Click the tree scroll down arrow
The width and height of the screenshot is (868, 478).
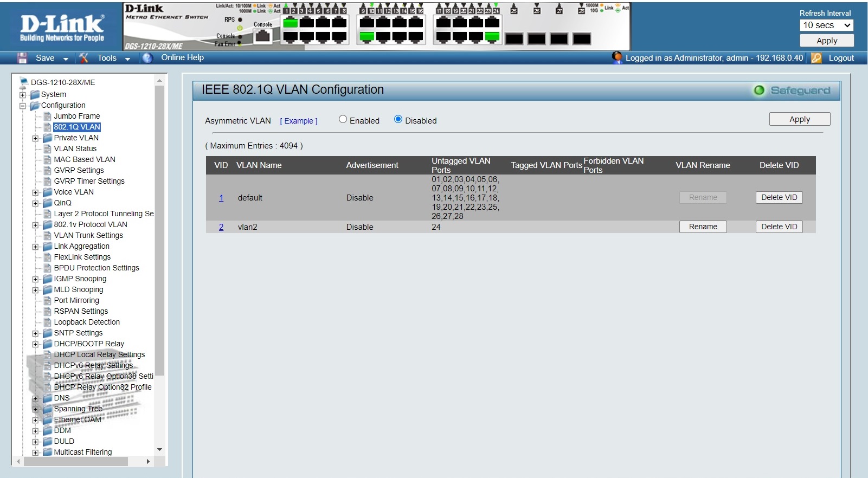tap(159, 449)
